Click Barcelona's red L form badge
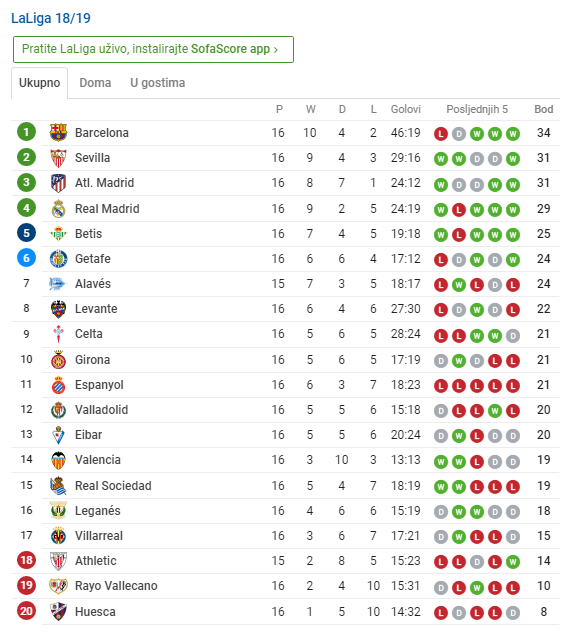 [x=441, y=134]
